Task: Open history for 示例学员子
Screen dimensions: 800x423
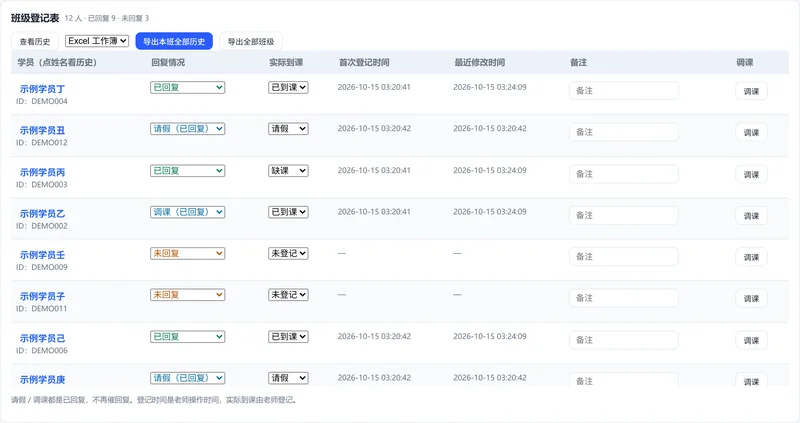Action: tap(42, 296)
